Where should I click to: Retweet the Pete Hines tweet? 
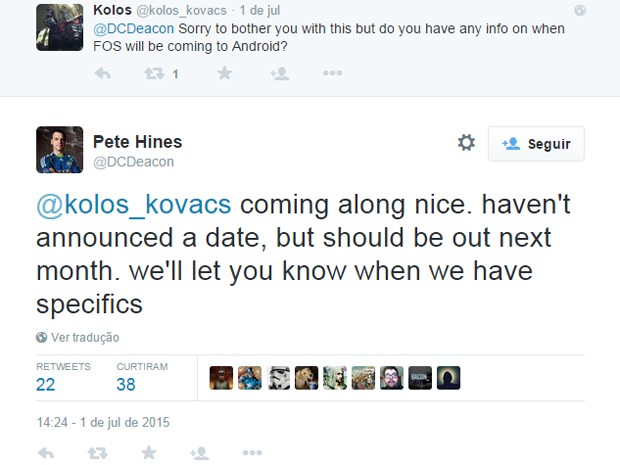[x=97, y=453]
